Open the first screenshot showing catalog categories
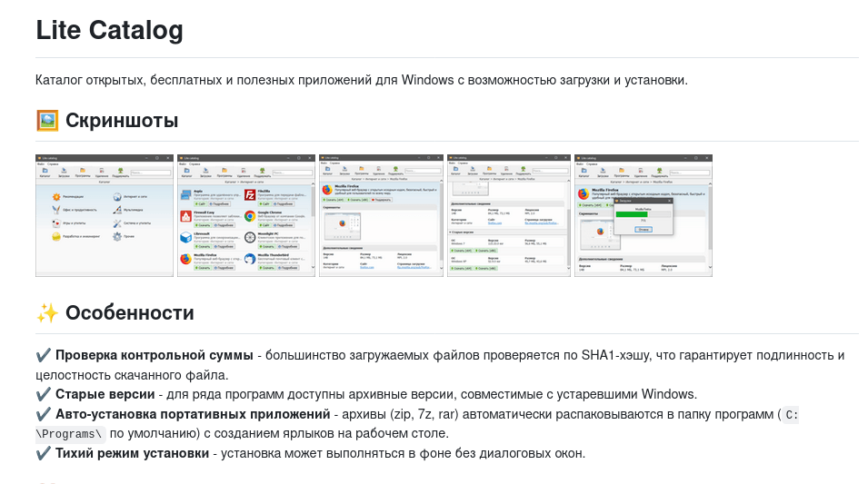 [x=105, y=215]
